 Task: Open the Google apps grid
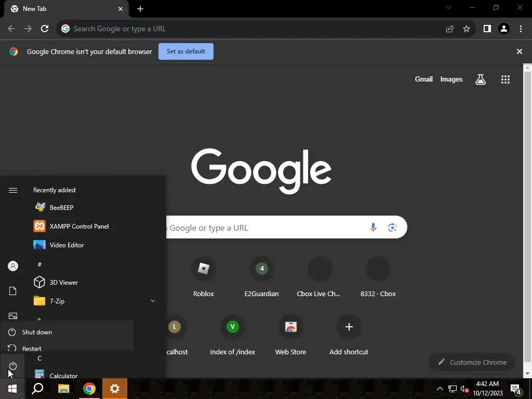pos(505,79)
